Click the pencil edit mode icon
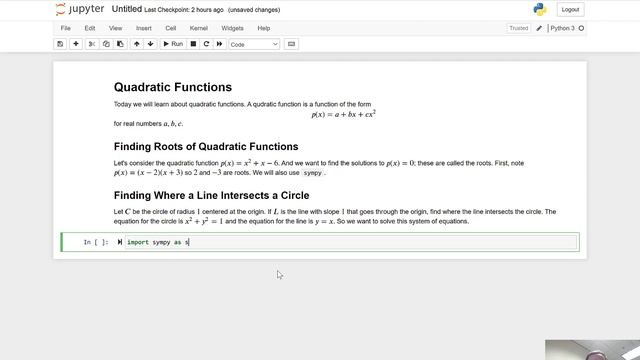The image size is (640, 360). (x=539, y=28)
